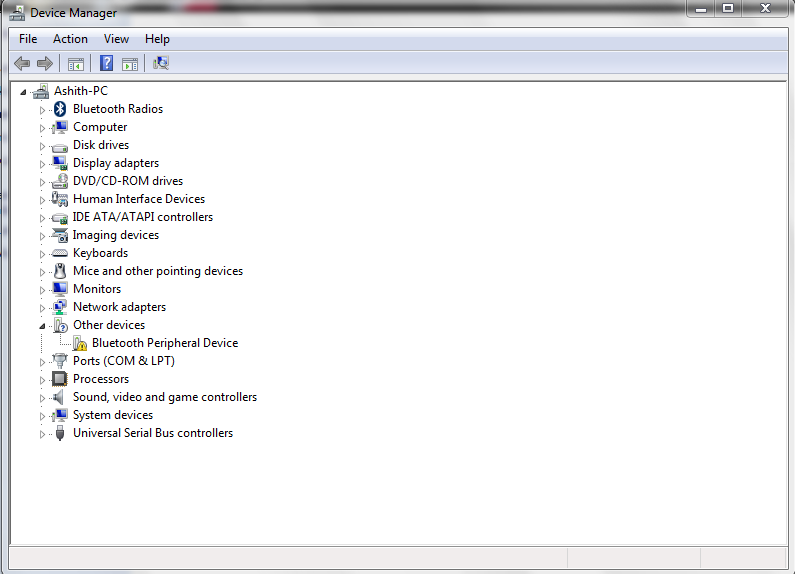
Task: Select the Bluetooth Peripheral Device entry
Action: click(x=165, y=343)
